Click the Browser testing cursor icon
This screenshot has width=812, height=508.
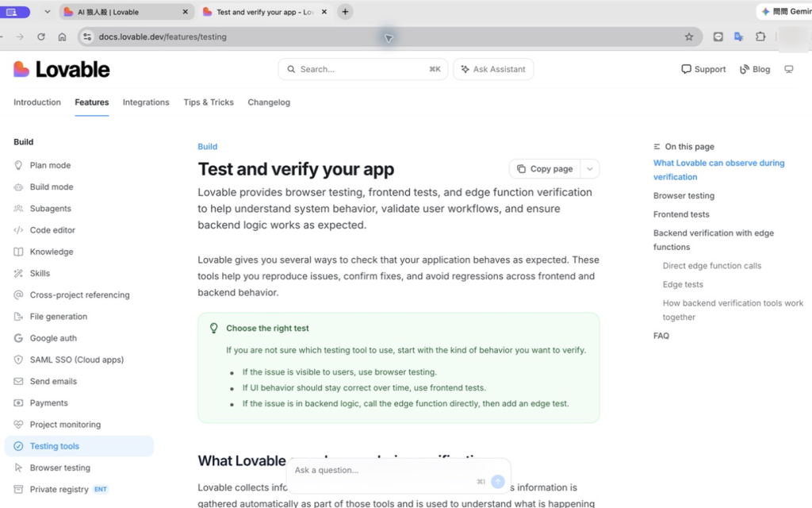tap(18, 468)
